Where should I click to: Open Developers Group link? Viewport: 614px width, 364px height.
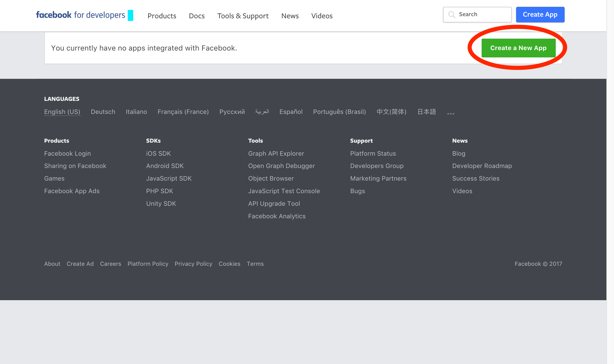tap(377, 166)
